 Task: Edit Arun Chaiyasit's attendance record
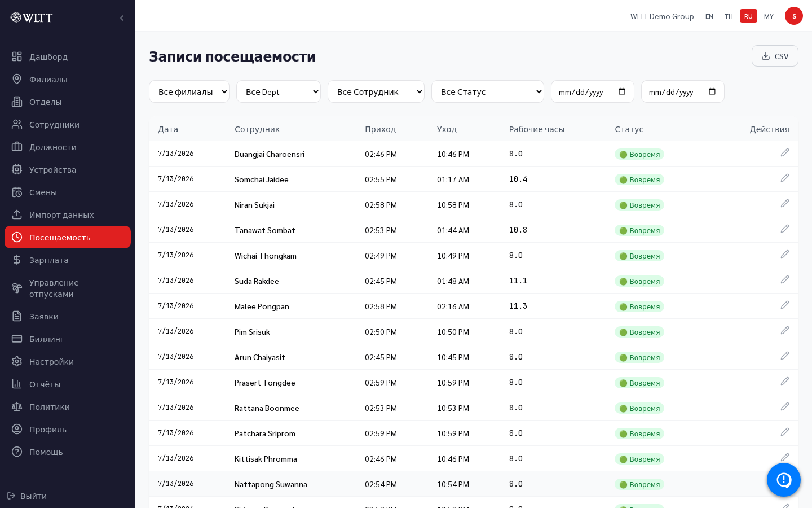(x=785, y=356)
